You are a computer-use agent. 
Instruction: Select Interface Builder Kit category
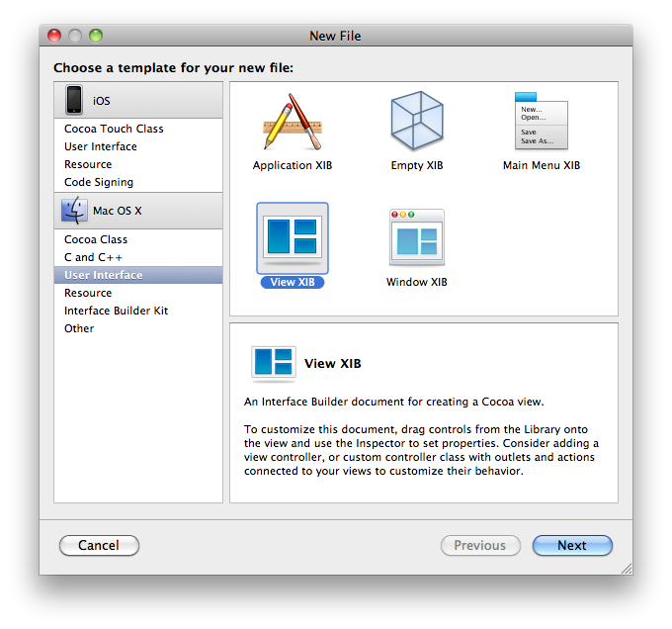coord(116,311)
